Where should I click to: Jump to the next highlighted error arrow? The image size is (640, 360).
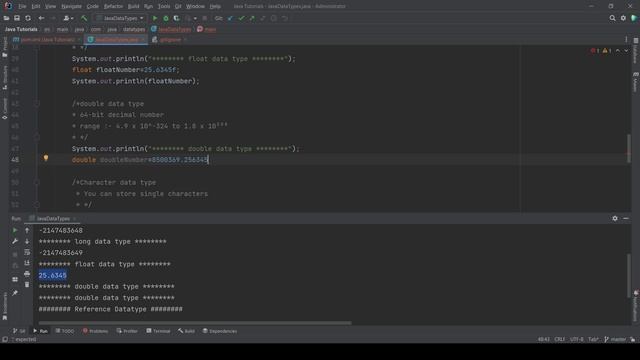pos(626,51)
